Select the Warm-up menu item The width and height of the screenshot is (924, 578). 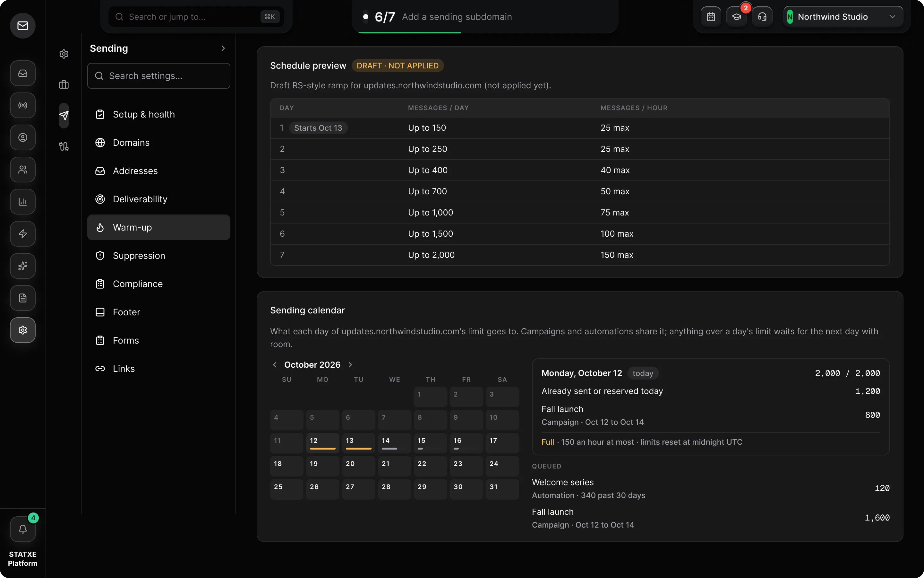[x=158, y=227]
